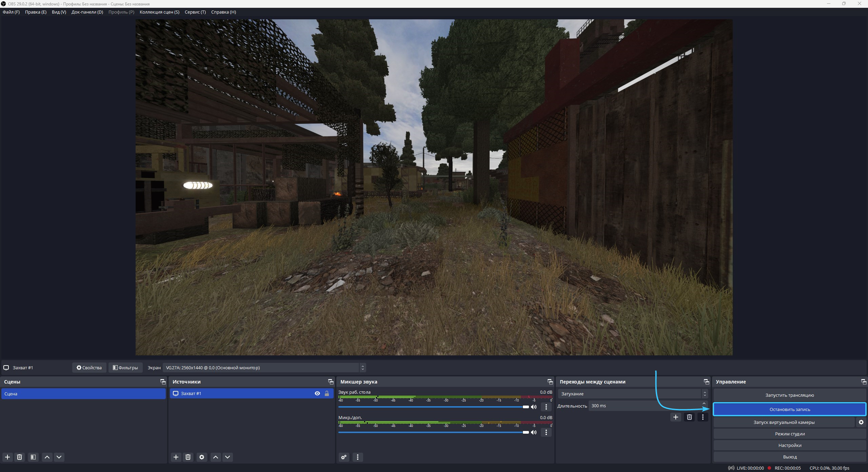Viewport: 868px width, 472px height.
Task: Click Запустить трансляцию button
Action: [790, 395]
